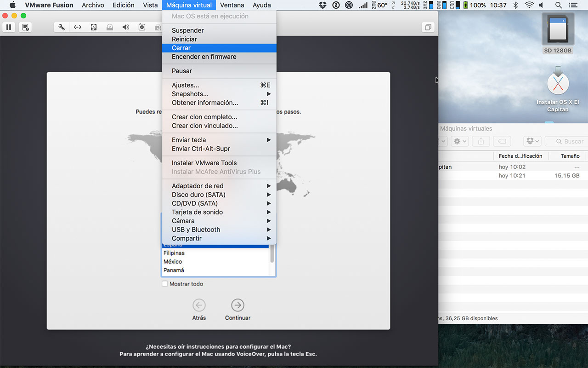Click the volume menu bar icon
The width and height of the screenshot is (588, 368).
[x=541, y=5]
